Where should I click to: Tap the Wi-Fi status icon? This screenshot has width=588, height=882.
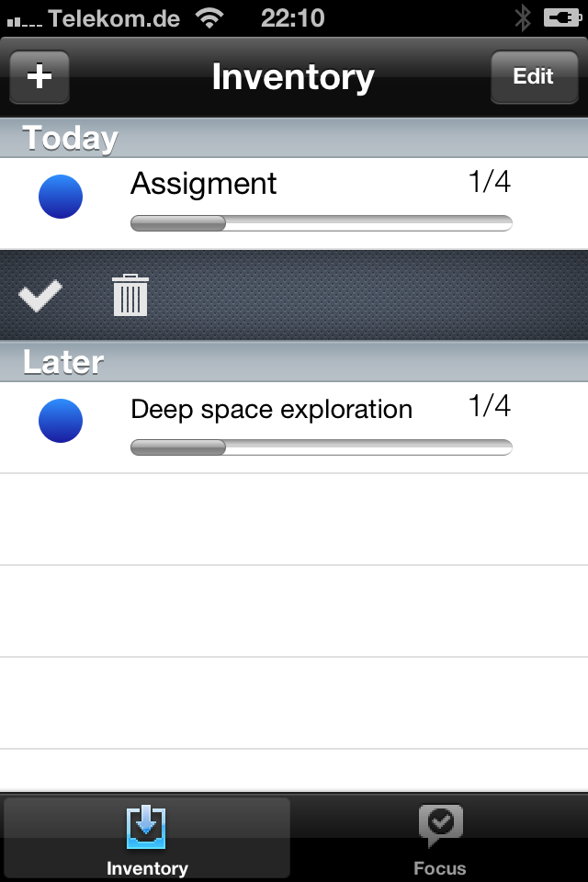pyautogui.click(x=209, y=18)
